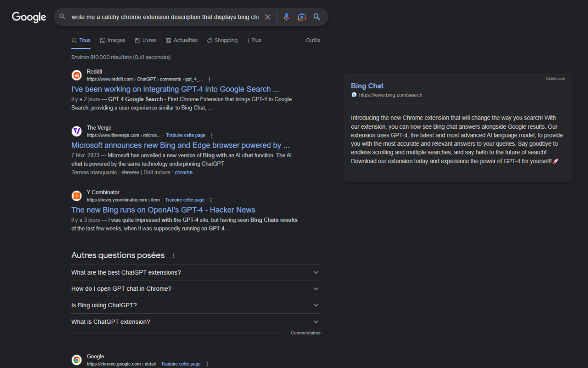Switch to the Actualités tab

click(x=182, y=40)
